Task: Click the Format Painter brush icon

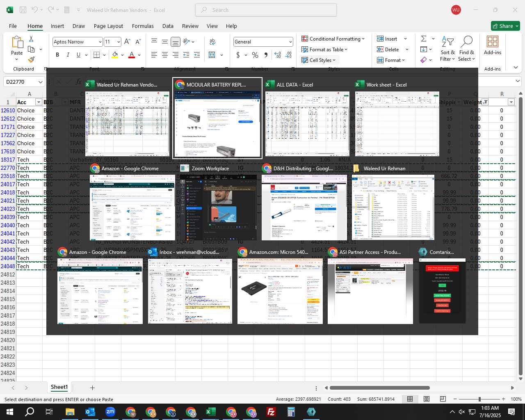Action: click(31, 59)
